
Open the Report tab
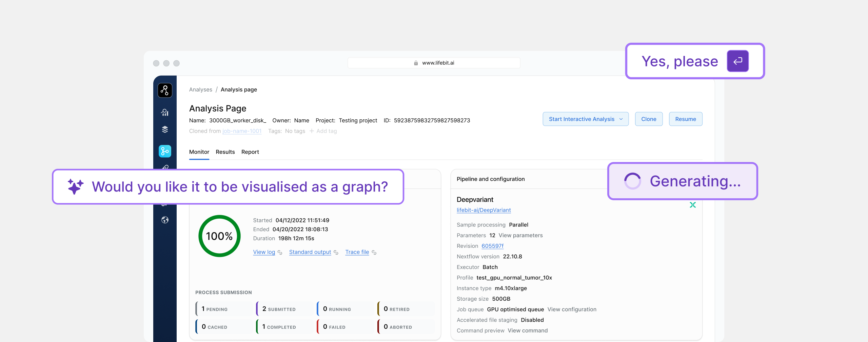(250, 152)
